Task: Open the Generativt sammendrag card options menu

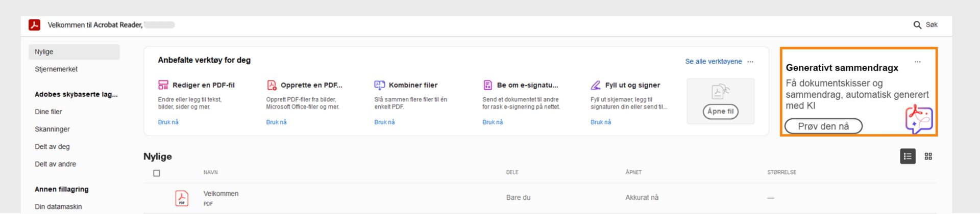Action: point(918,62)
